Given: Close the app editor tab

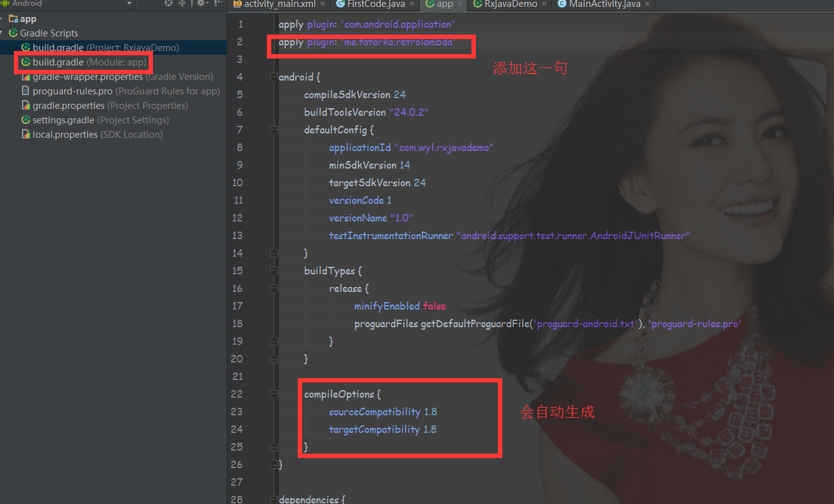Looking at the screenshot, I should coord(459,4).
